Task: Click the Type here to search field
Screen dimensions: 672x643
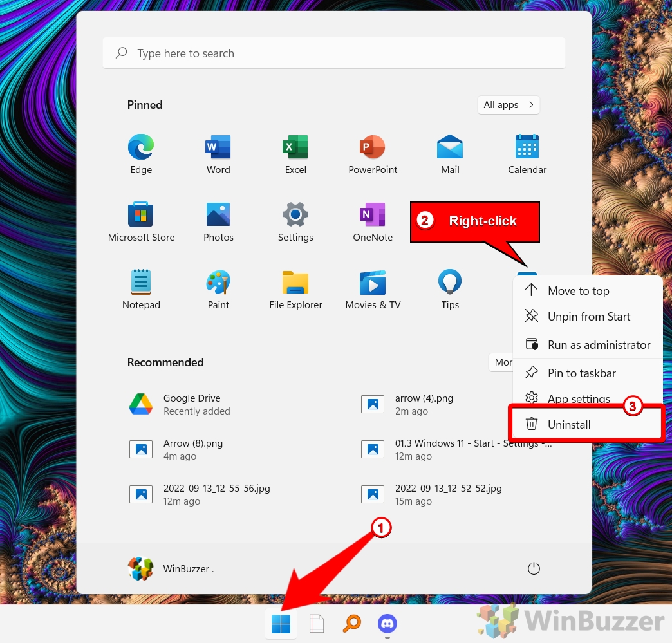Action: tap(334, 53)
